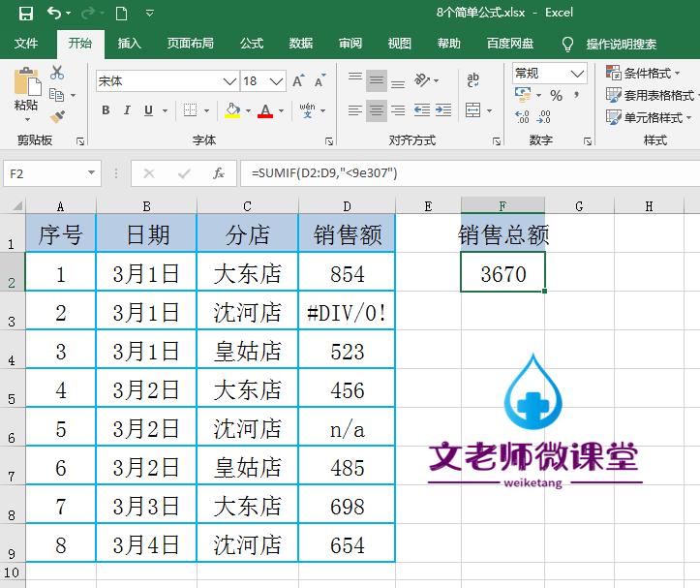
Task: Open font color dropdown arrow
Action: point(281,110)
